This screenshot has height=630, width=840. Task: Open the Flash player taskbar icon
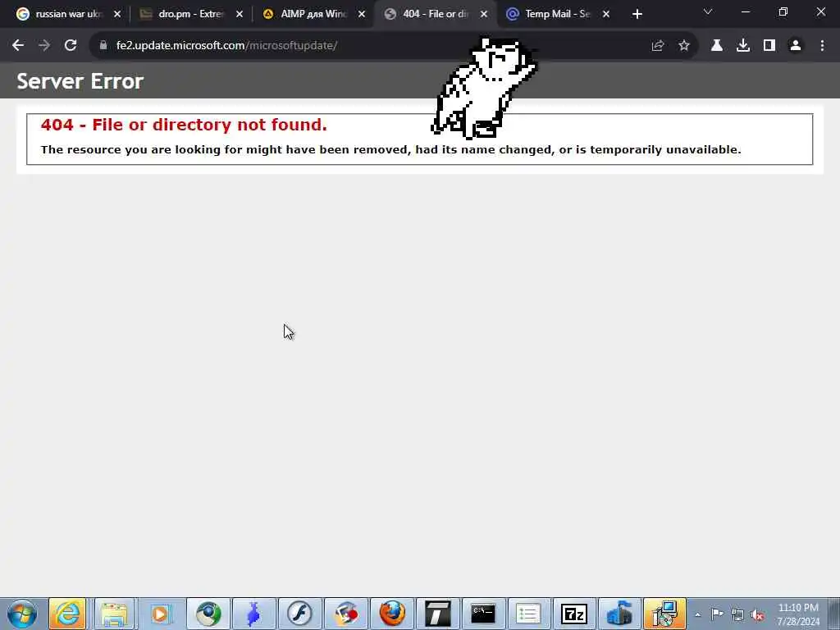click(299, 614)
